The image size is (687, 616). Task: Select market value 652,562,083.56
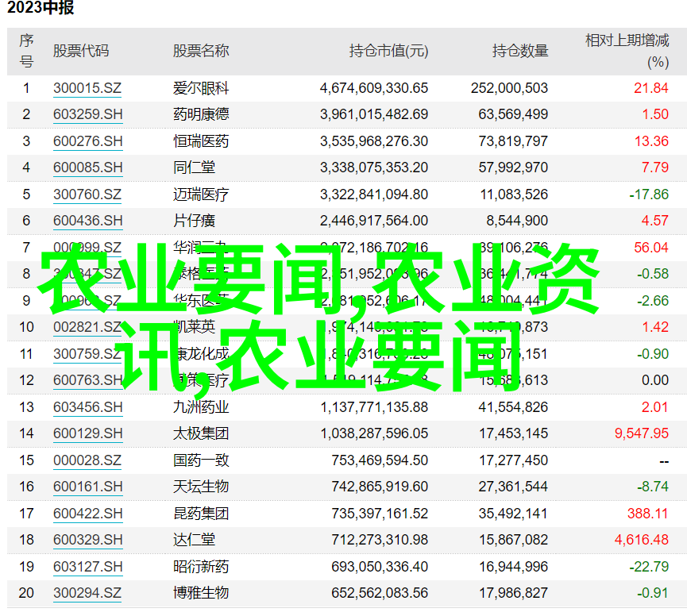coord(380,592)
